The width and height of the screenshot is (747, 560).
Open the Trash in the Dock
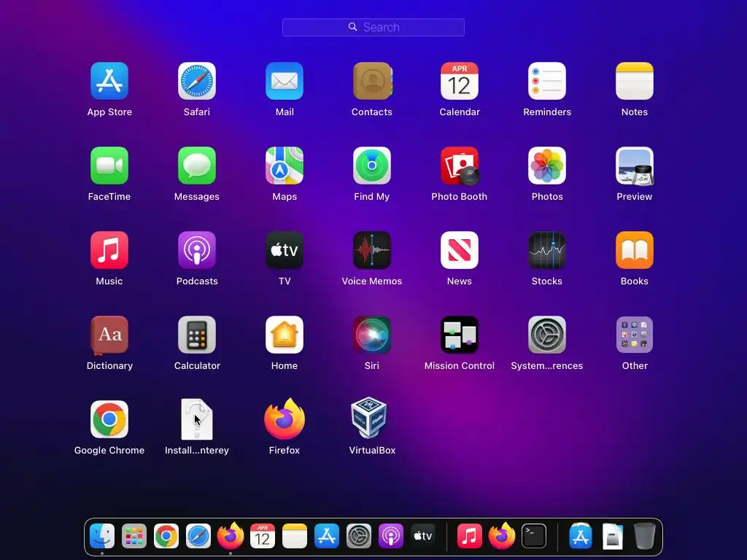point(645,536)
